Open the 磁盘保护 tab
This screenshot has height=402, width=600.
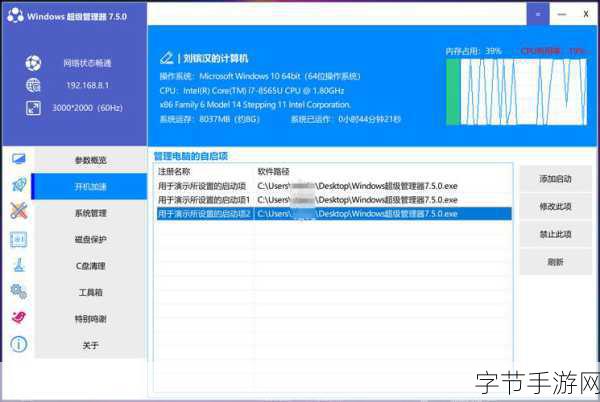[90, 239]
